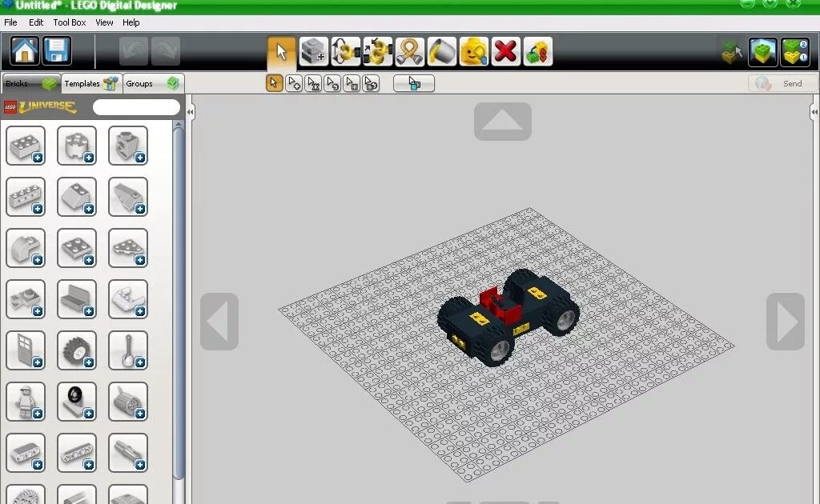Select the Flex rope tool
Image resolution: width=820 pixels, height=504 pixels.
tap(409, 52)
